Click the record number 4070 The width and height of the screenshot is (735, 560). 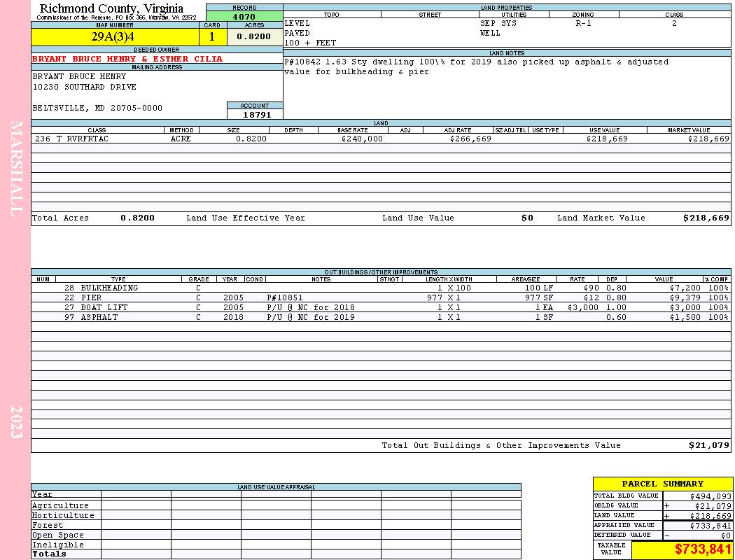pos(244,16)
